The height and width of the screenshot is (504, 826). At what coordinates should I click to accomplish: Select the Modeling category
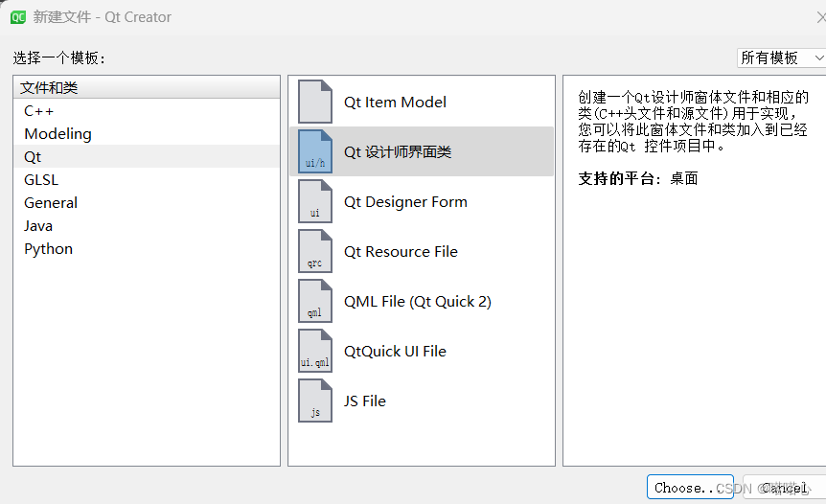tap(147, 134)
